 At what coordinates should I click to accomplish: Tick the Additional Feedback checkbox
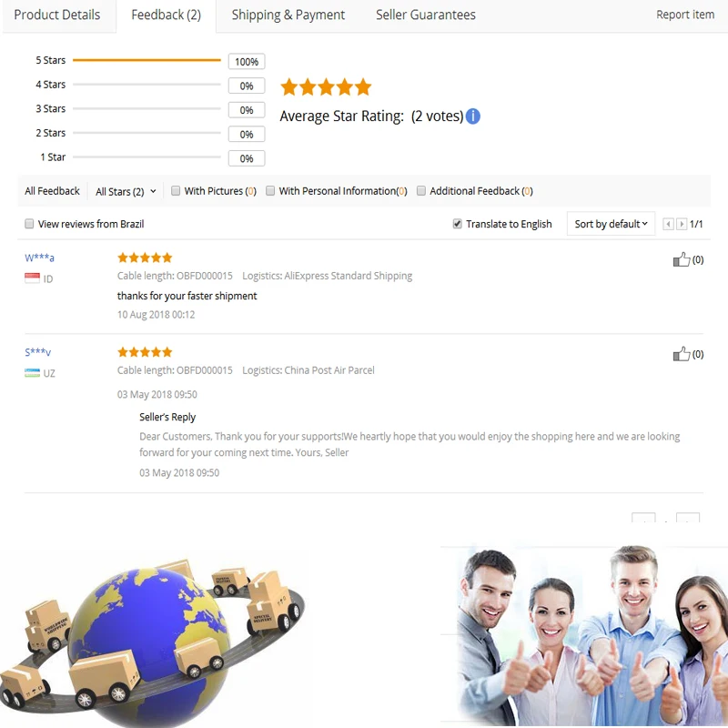tap(421, 191)
